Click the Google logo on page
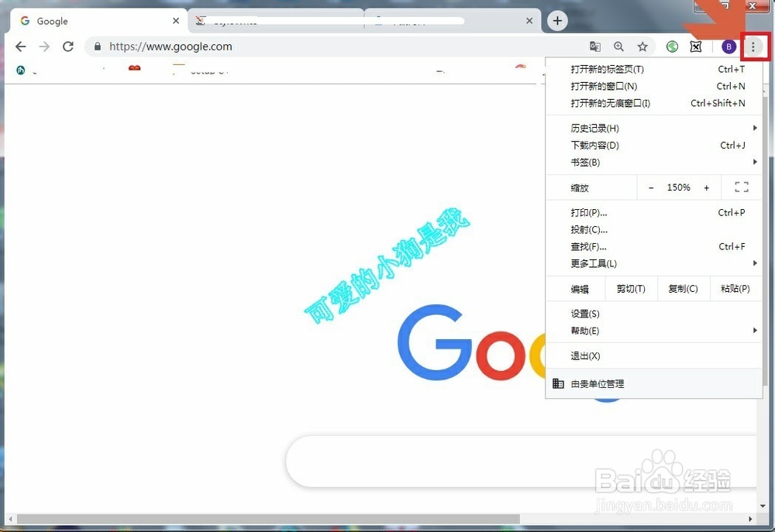The width and height of the screenshot is (775, 532). (x=472, y=342)
